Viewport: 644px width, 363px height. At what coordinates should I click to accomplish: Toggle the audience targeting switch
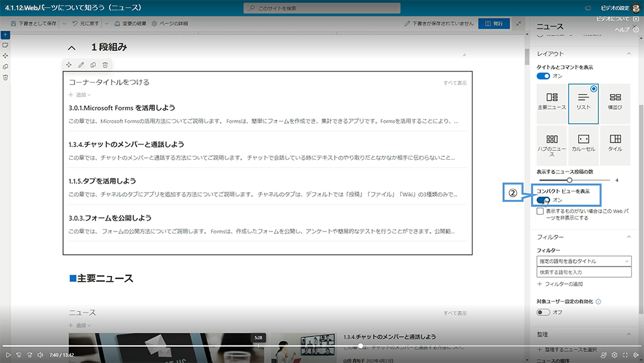(x=543, y=313)
